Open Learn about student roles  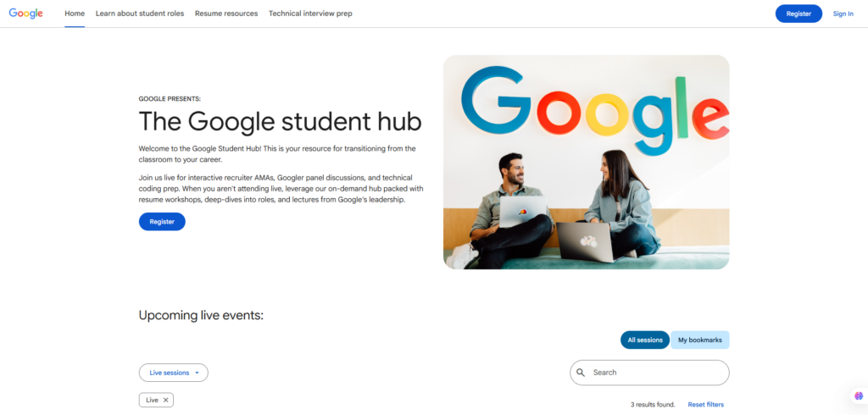pos(140,14)
